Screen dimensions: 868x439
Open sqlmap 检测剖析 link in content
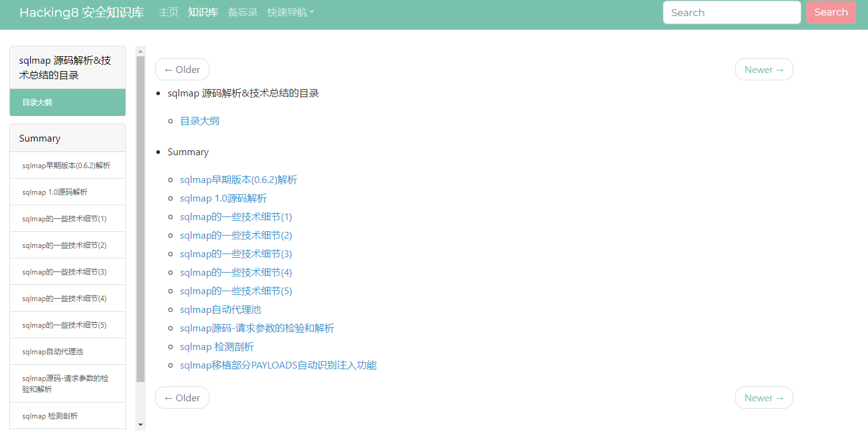pyautogui.click(x=217, y=346)
